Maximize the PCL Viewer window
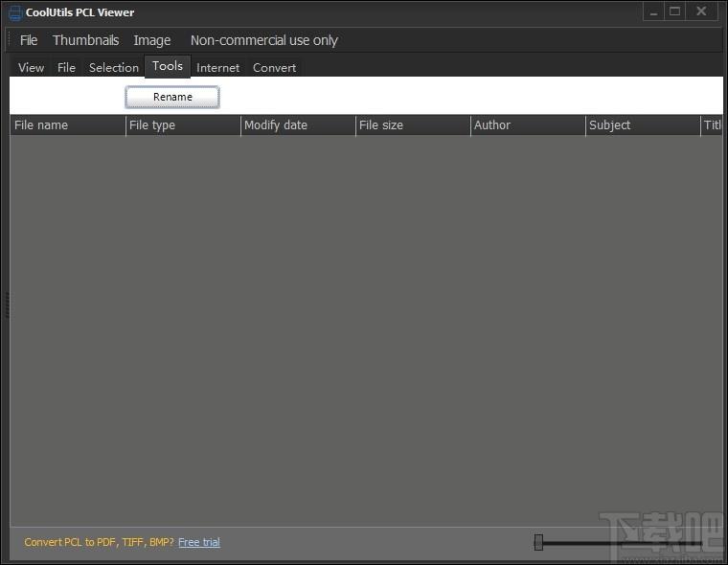Viewport: 728px width, 565px height. coord(674,11)
